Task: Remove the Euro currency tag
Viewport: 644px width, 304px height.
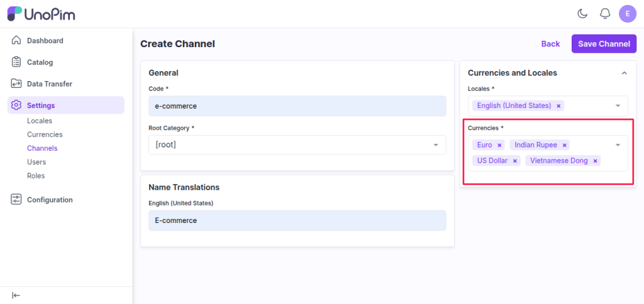Action: pyautogui.click(x=499, y=145)
